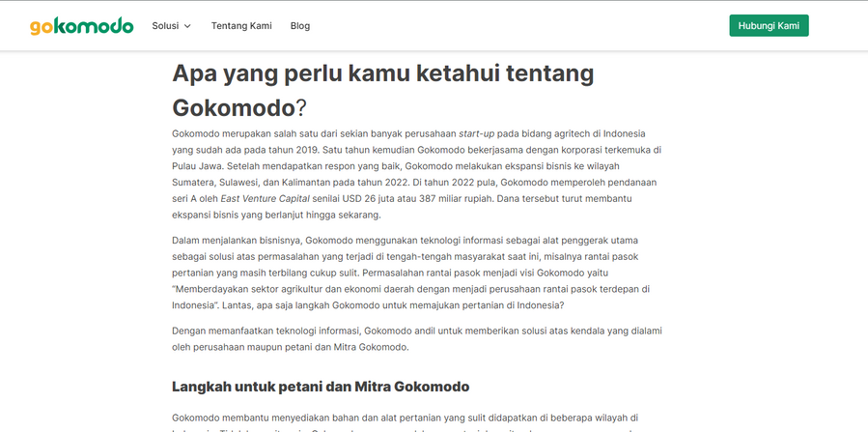Click paragraph starting Dengan memanfaatkan teknologi

(x=415, y=338)
